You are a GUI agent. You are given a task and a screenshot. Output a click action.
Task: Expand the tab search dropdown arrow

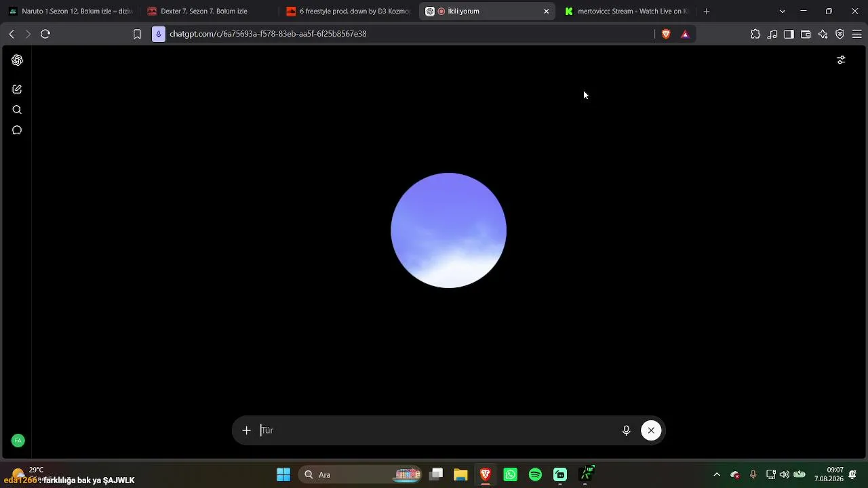783,12
